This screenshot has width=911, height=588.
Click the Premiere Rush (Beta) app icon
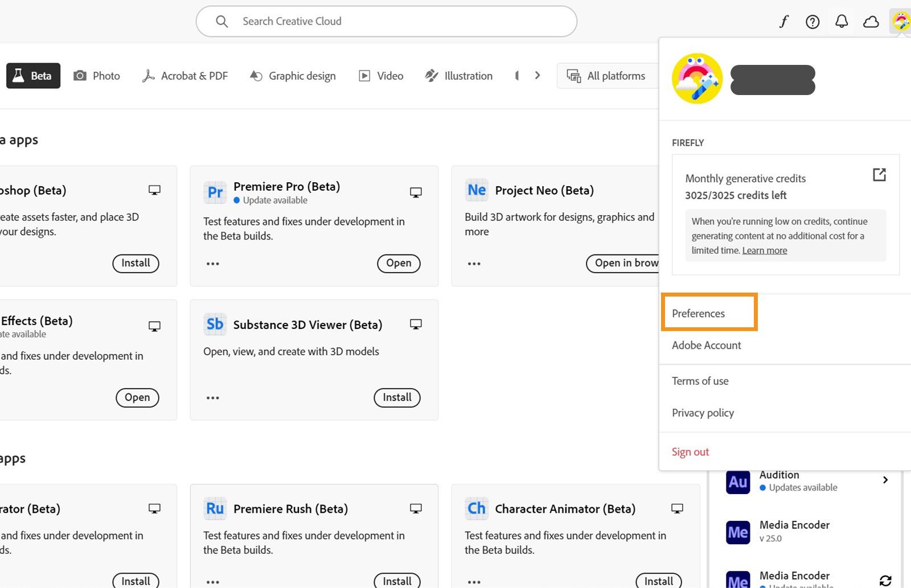(x=215, y=508)
